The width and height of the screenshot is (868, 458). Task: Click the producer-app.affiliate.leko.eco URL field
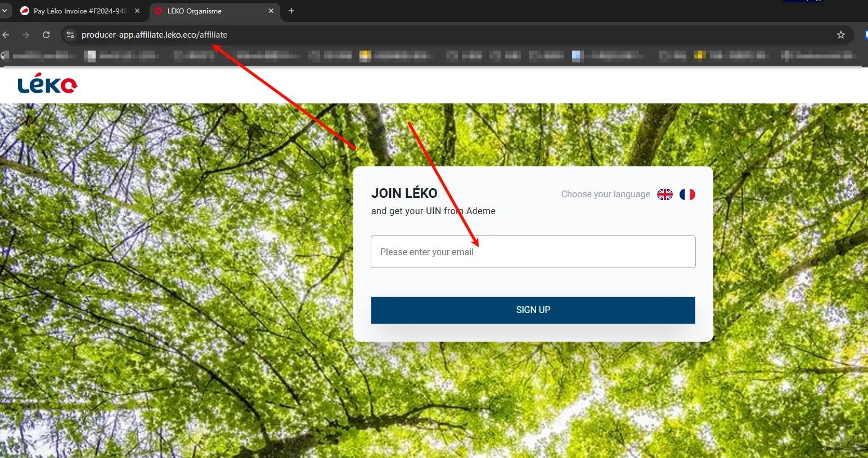[x=338, y=35]
